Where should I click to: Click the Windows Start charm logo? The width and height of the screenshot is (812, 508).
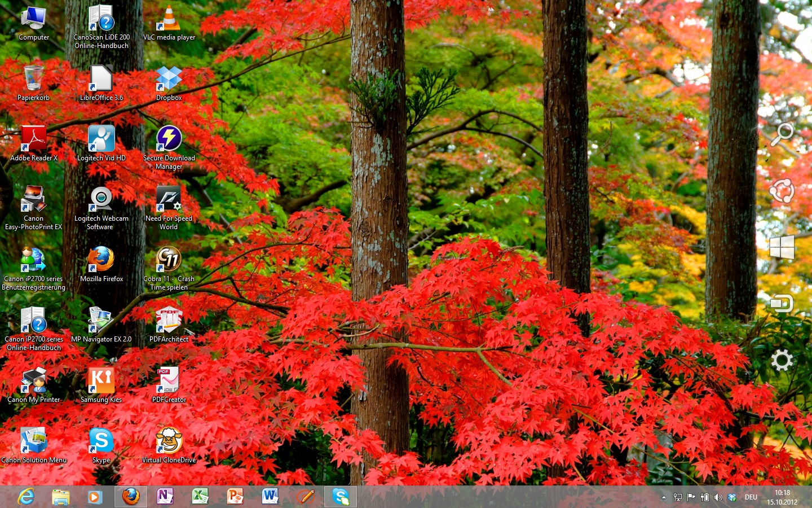click(x=782, y=247)
